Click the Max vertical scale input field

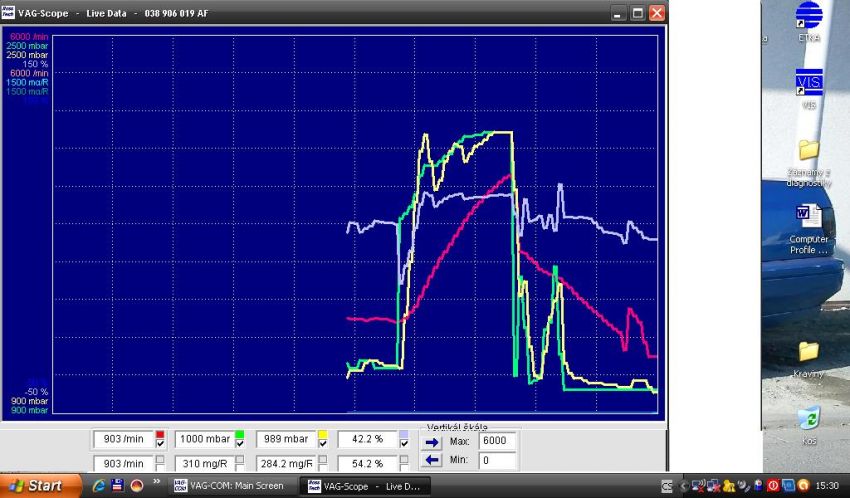click(497, 442)
